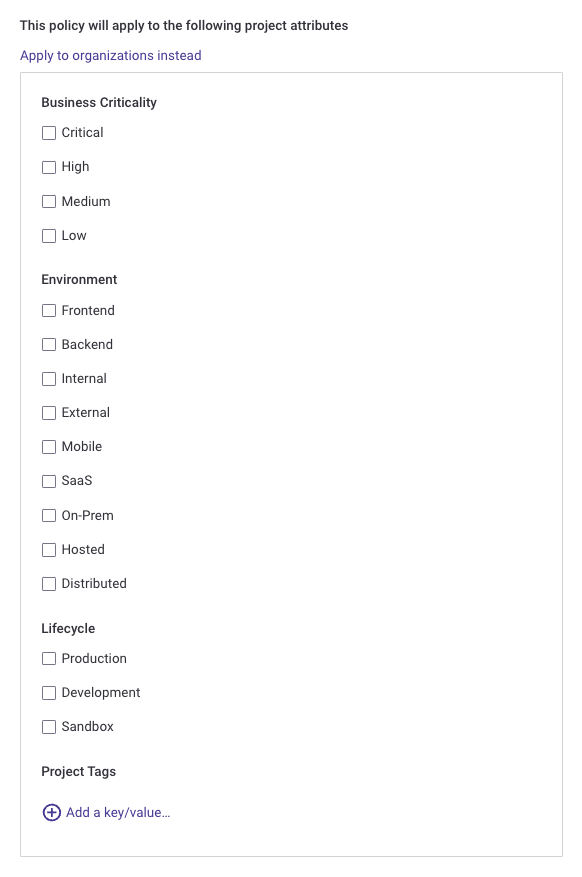Add a key/value pair for project tags
582x877 pixels.
[x=117, y=812]
